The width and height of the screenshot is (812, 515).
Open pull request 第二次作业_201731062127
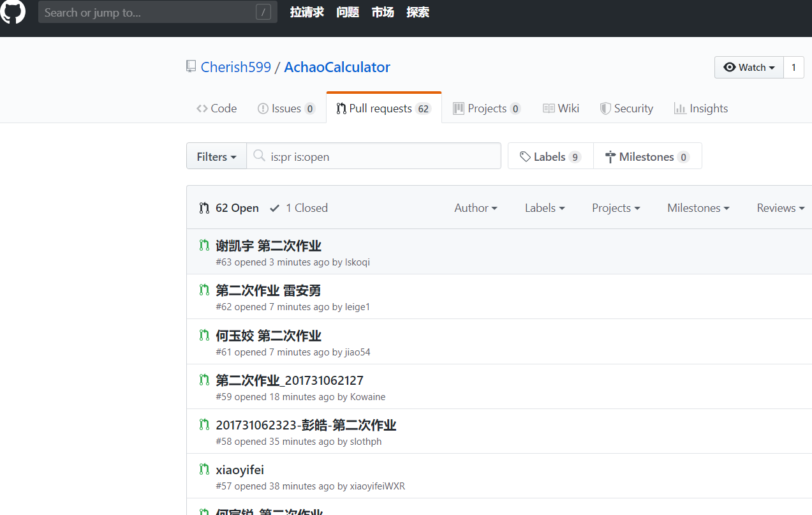coord(290,380)
